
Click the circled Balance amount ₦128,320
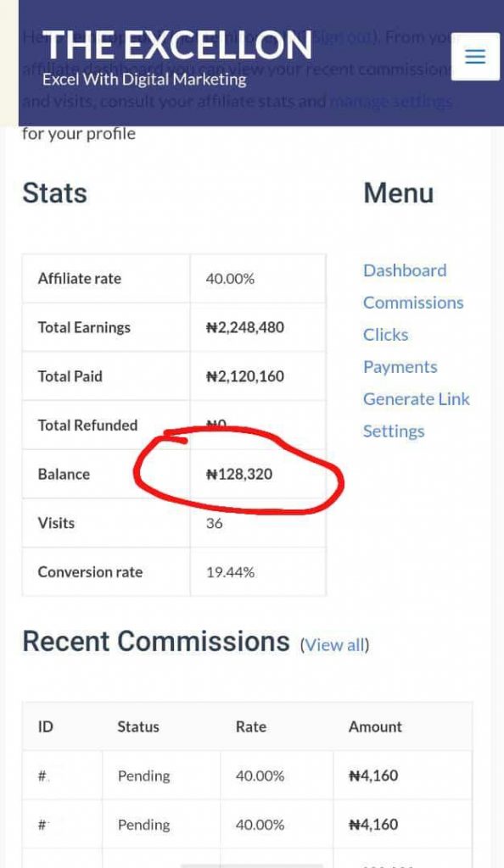239,475
